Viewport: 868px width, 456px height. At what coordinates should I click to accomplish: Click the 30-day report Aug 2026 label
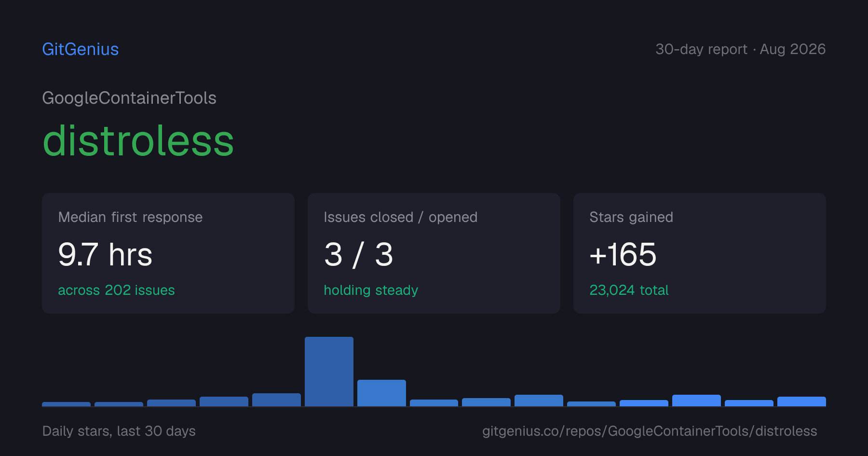coord(740,49)
